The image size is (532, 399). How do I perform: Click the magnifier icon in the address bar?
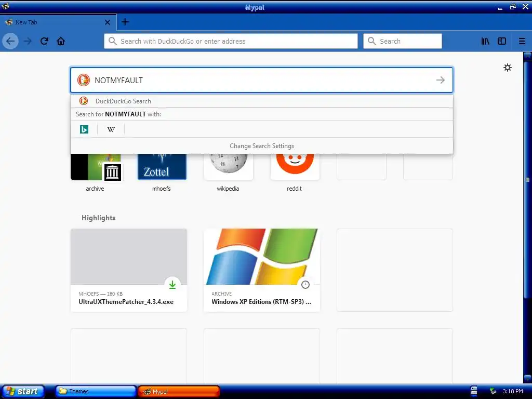pos(112,41)
